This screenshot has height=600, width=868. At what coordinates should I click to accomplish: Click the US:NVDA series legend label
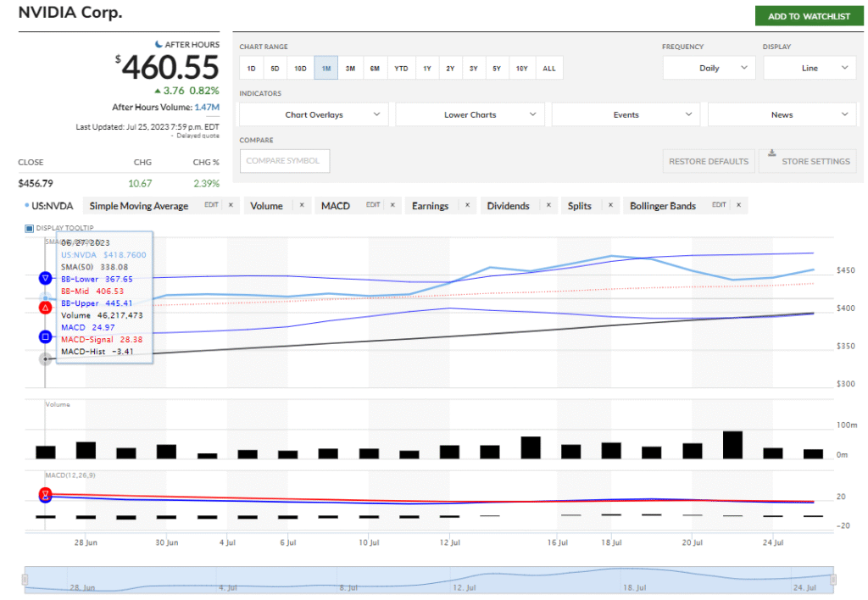tap(52, 206)
